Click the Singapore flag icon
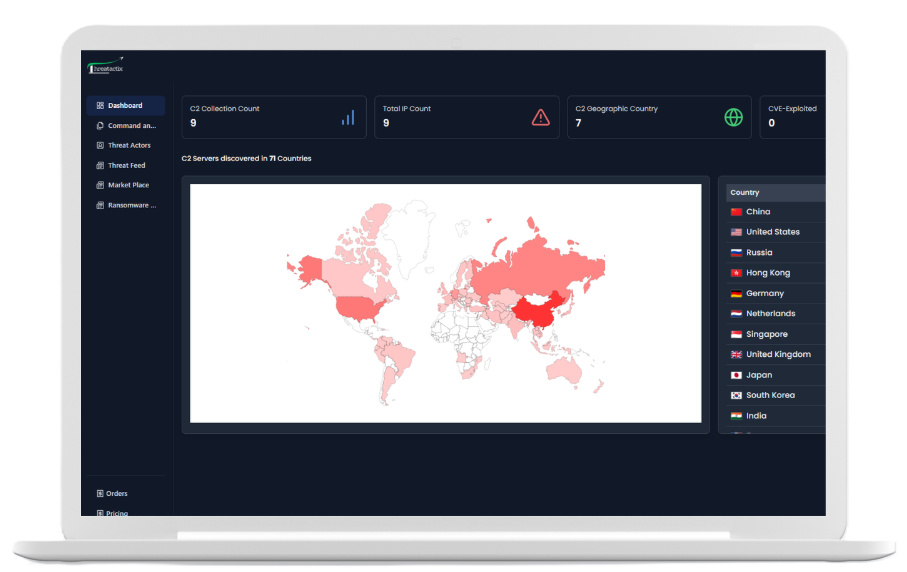The width and height of the screenshot is (907, 572). click(736, 334)
